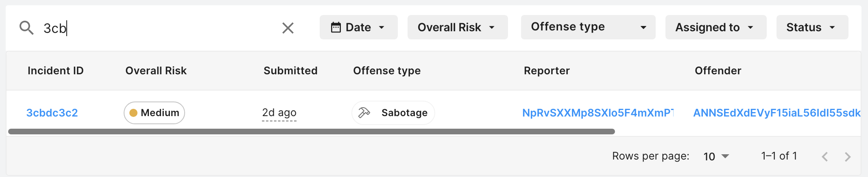Change rows per page from 10

coord(716,156)
